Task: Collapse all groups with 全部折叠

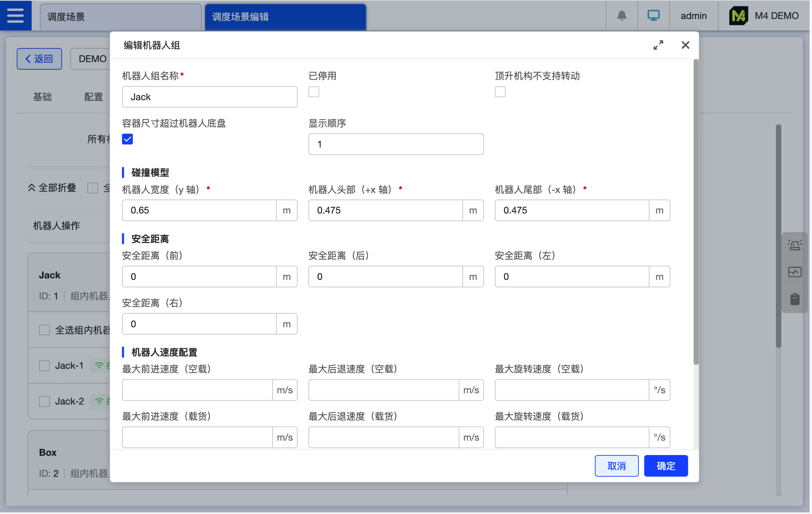Action: 52,188
